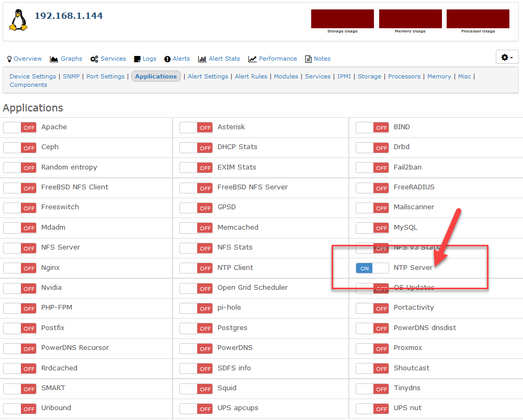
Task: Switch on the Nginx toggle
Action: coord(19,268)
